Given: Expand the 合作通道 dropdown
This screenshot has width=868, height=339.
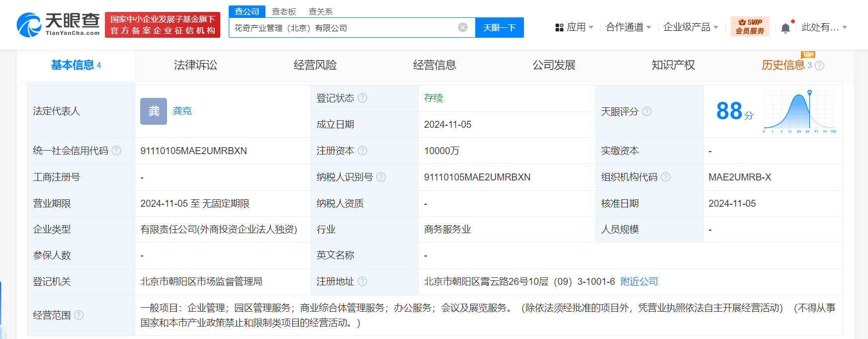Looking at the screenshot, I should click(x=628, y=27).
